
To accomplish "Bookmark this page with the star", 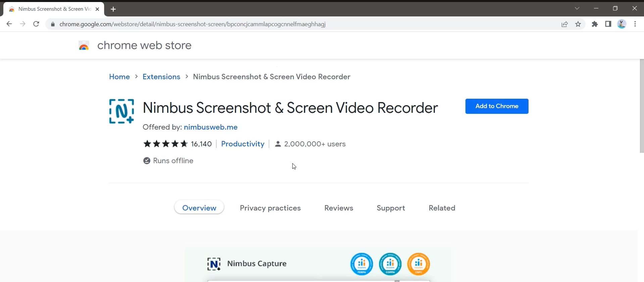I will 578,24.
